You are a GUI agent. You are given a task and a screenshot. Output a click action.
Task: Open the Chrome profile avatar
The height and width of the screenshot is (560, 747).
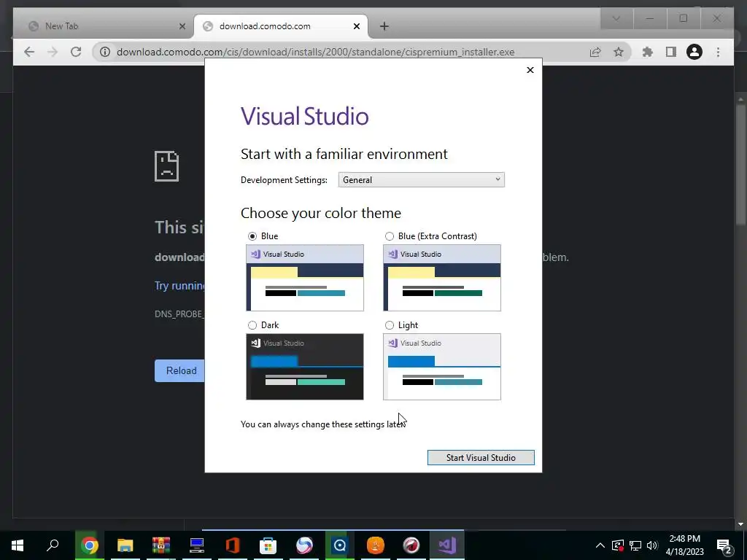click(x=694, y=52)
